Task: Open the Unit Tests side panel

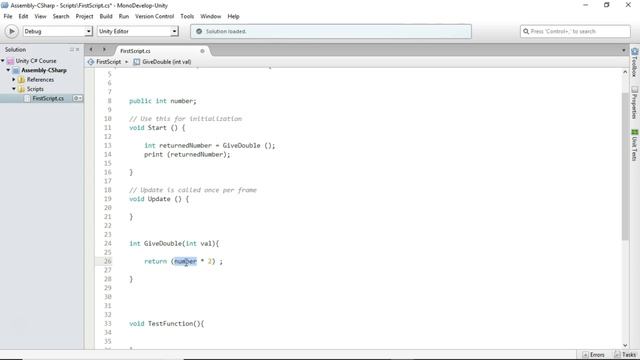Action: (x=635, y=145)
